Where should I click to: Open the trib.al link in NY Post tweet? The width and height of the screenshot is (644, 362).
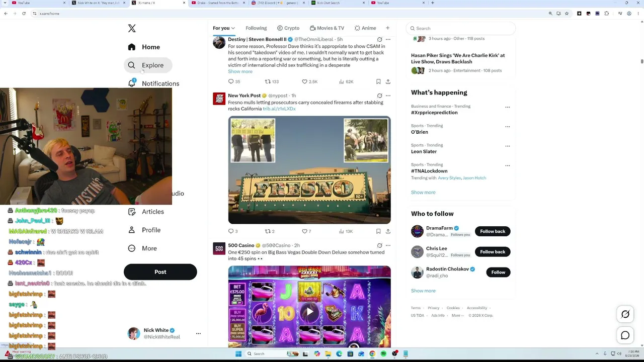(279, 109)
